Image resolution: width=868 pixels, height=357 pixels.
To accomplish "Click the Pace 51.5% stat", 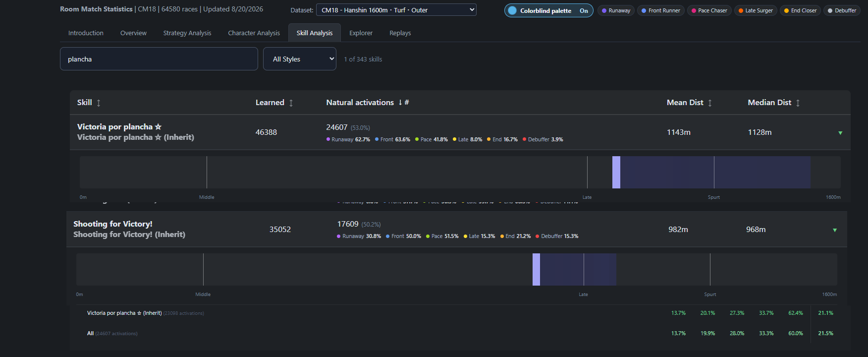I will [442, 236].
